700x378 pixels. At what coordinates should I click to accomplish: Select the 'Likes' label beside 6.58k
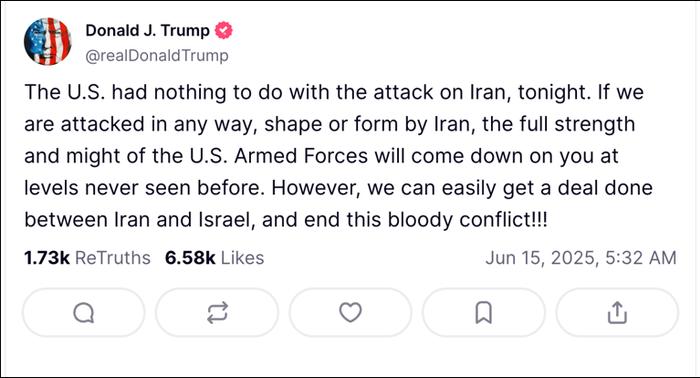[242, 258]
